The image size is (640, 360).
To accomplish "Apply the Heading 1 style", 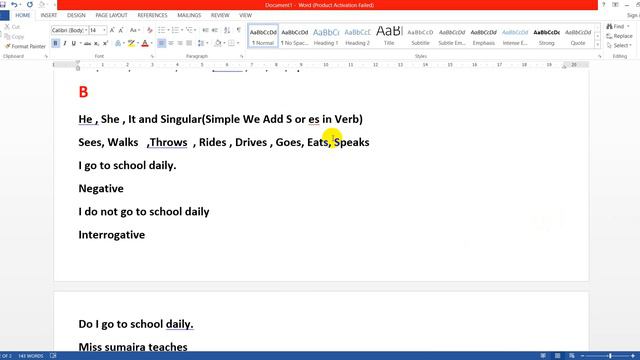I will [x=326, y=36].
